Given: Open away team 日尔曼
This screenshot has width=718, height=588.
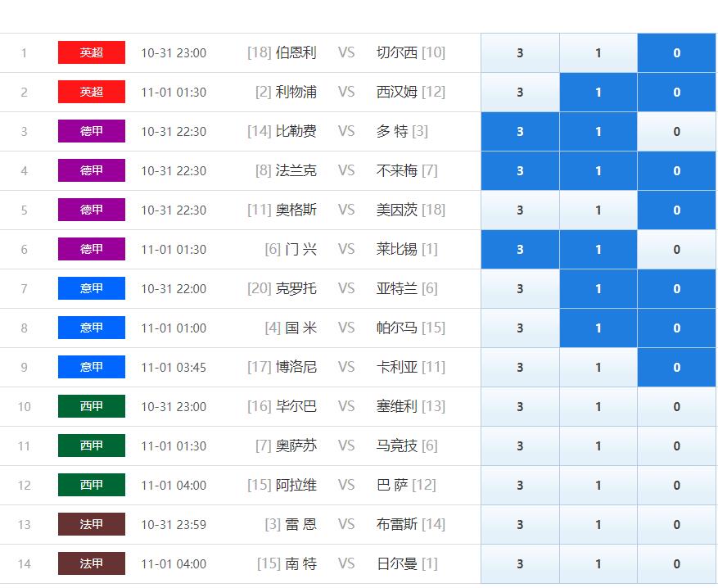Looking at the screenshot, I should 396,564.
